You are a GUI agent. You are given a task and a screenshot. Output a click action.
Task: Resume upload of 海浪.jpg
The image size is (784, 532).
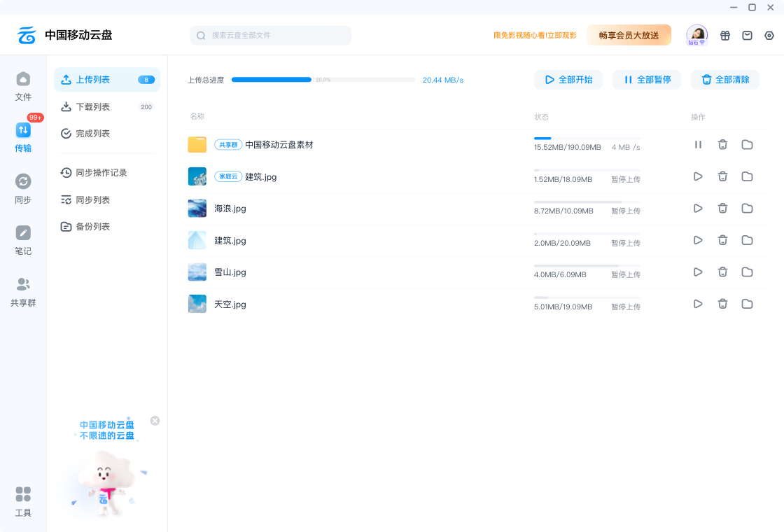698,209
